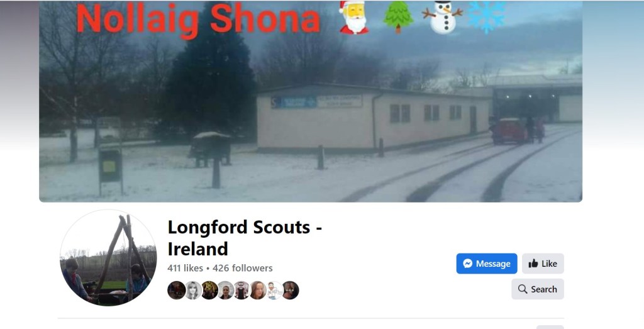
Task: View the 426 followers list
Action: click(243, 268)
